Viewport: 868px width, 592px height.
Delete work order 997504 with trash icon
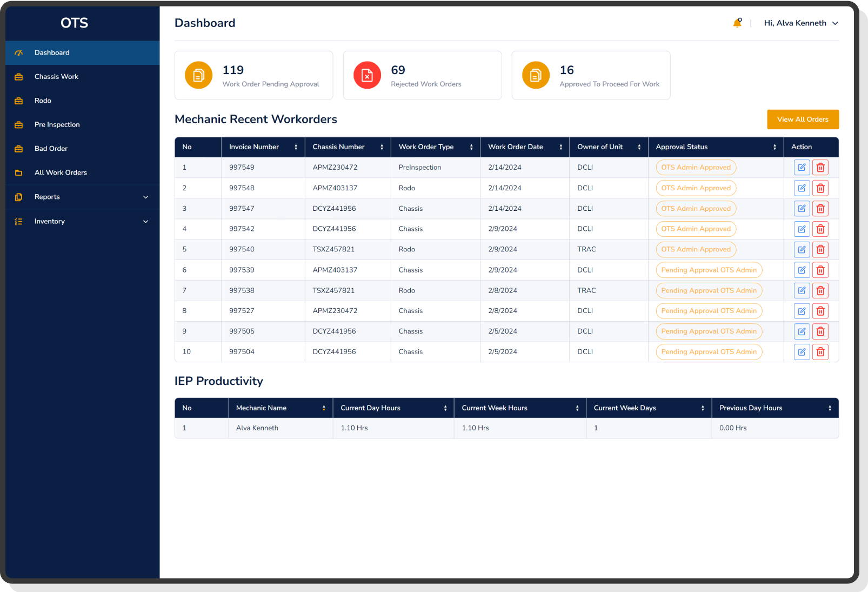[820, 351]
